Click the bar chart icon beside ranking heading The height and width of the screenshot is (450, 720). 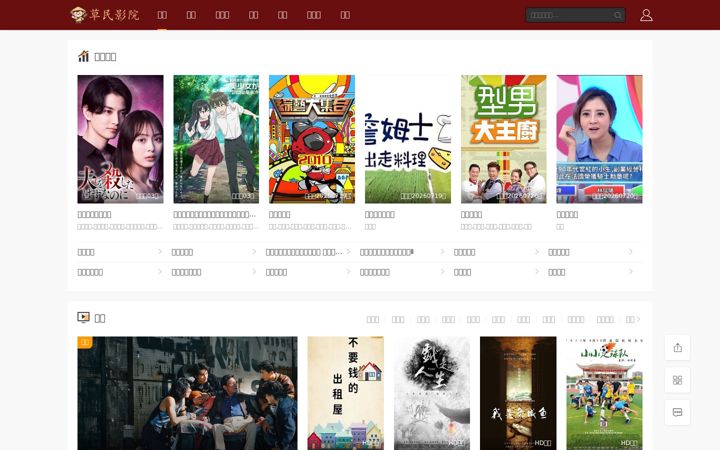pyautogui.click(x=83, y=56)
